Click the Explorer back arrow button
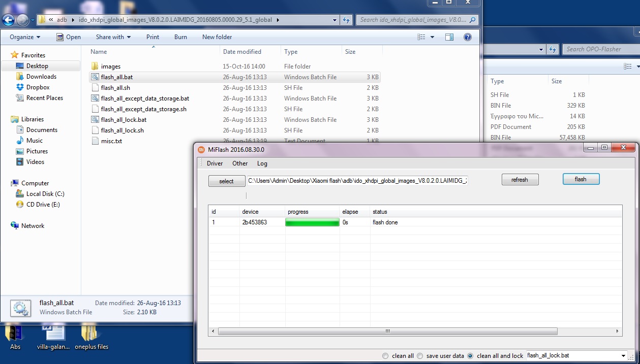Viewport: 640px width, 364px height. point(9,20)
